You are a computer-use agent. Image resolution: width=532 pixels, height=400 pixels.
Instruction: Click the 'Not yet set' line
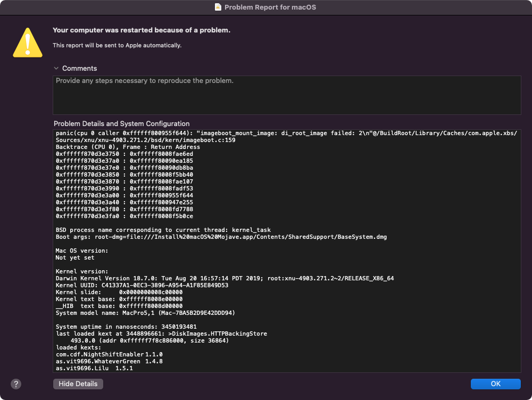tap(75, 257)
